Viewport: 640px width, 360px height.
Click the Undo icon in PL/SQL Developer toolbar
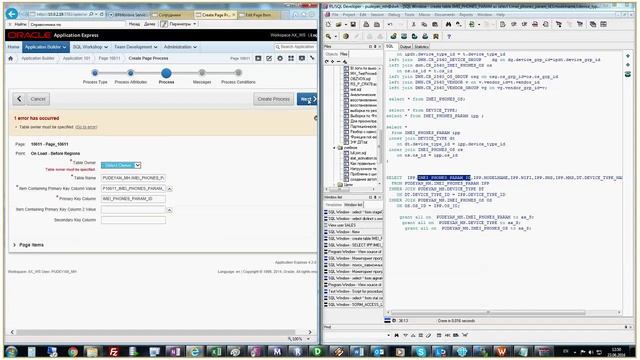tap(390, 24)
